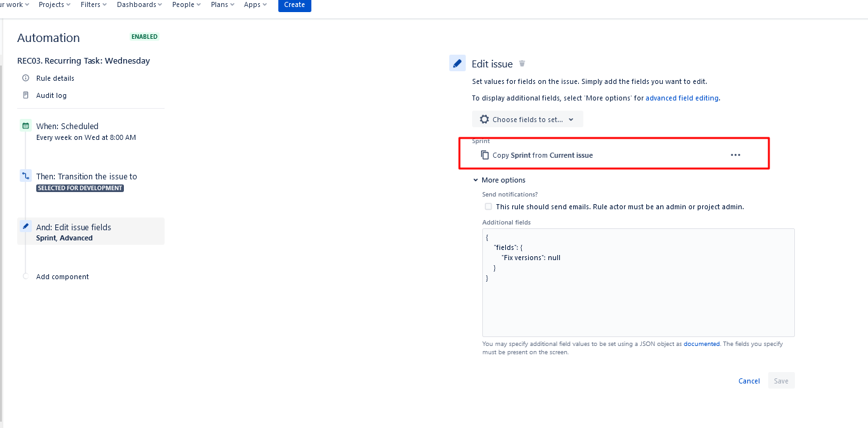The image size is (868, 428).
Task: Open the Choose fields to set dropdown
Action: 527,120
